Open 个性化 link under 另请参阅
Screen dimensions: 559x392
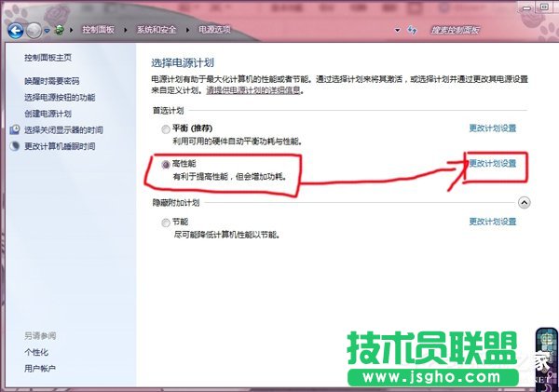click(x=36, y=352)
